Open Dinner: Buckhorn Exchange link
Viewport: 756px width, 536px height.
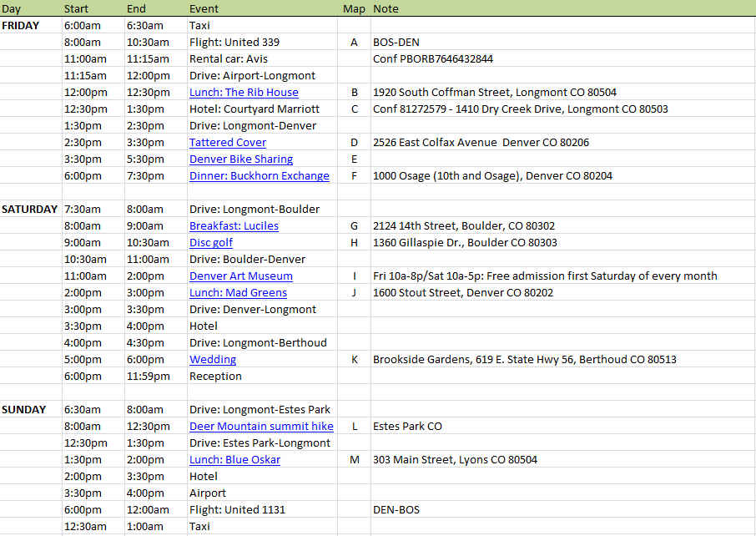coord(260,175)
